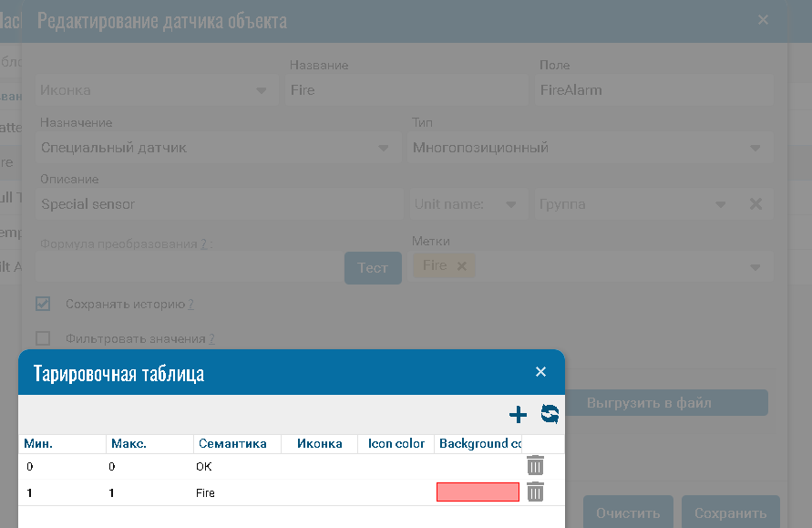Delete the OK row with trash icon
Screen dimensions: 812x528
coord(536,466)
